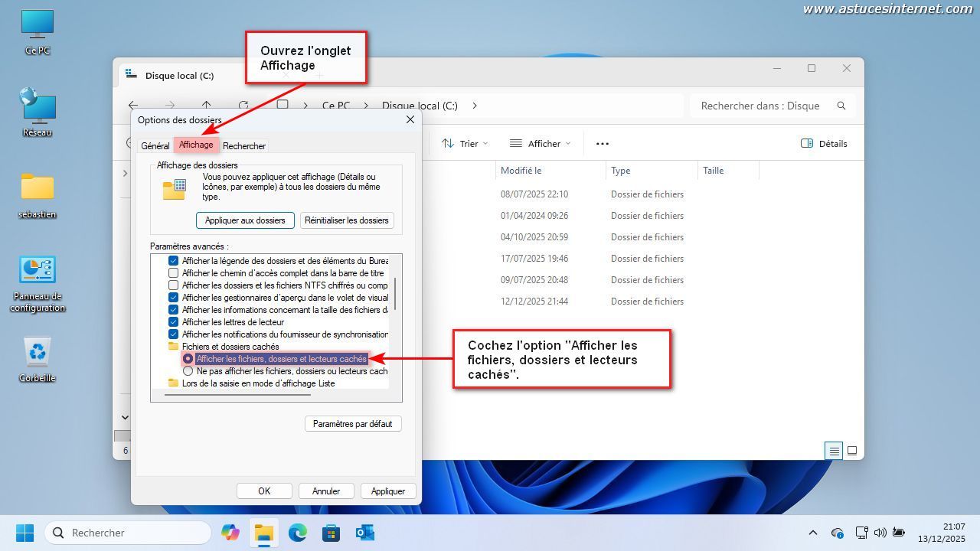Image resolution: width=980 pixels, height=551 pixels.
Task: Open the Ce PC desktop icon
Action: coord(37,31)
